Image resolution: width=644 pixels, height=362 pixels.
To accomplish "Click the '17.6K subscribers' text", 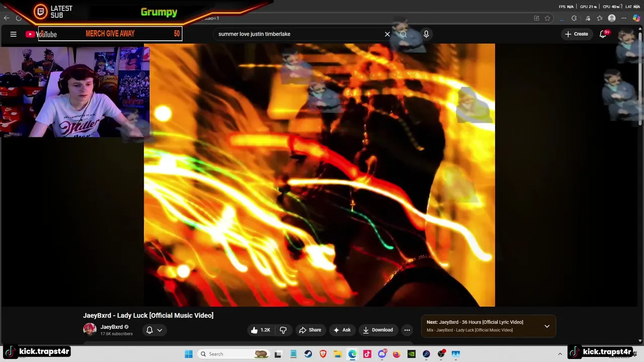I will click(x=117, y=334).
